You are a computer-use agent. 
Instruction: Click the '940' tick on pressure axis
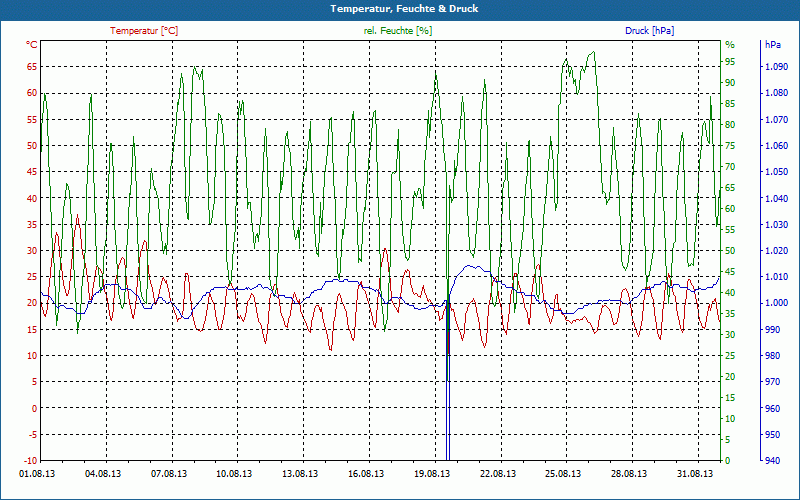(x=772, y=461)
